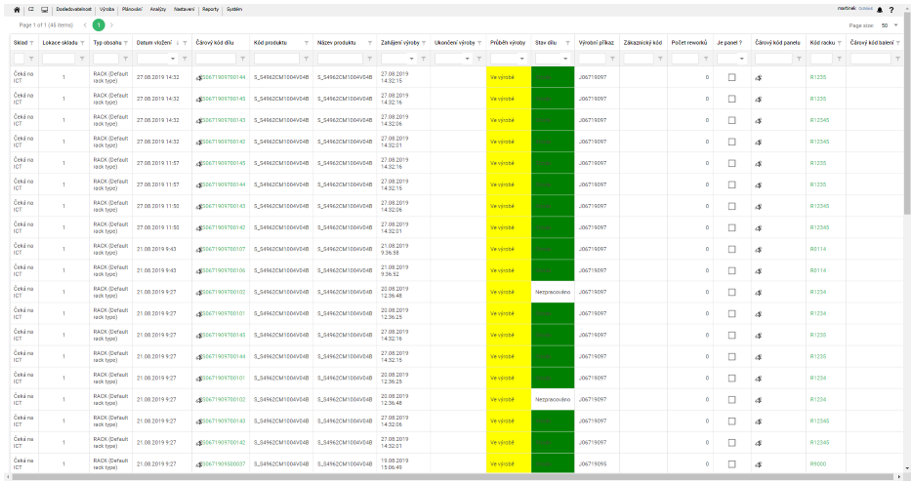This screenshot has height=481, width=915.
Task: Click the filter icon in Sklad header
Action: (32, 43)
